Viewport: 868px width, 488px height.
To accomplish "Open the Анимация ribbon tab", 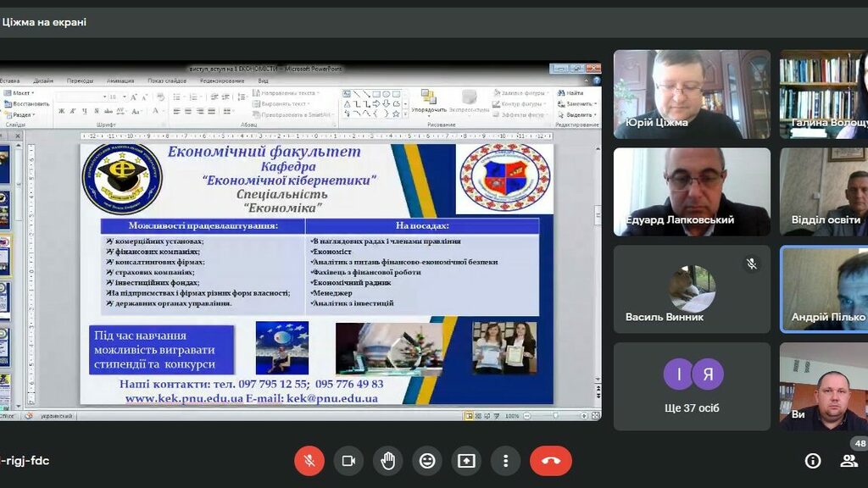I will pos(120,80).
